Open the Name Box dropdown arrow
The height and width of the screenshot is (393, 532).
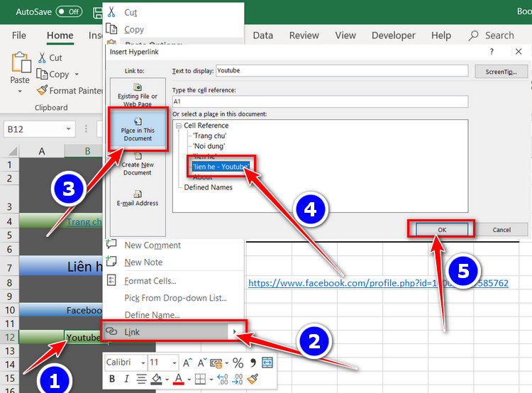(x=68, y=129)
